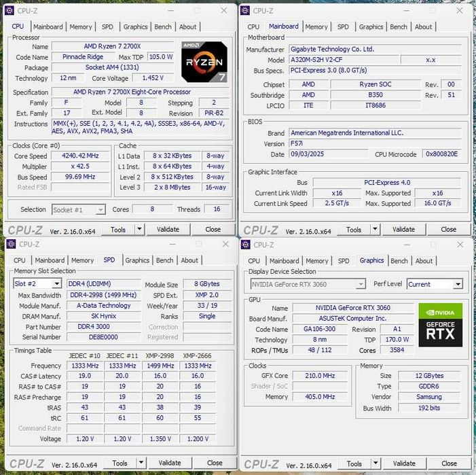476x475 pixels.
Task: Click BIOS version F57i field
Action: [375, 143]
